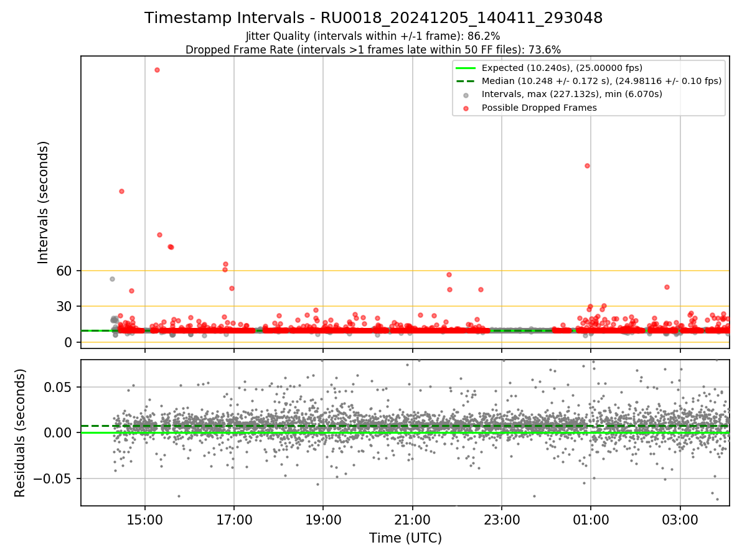
Task: Click legend entry 'Possible Dropped Frames'
Action: click(539, 108)
